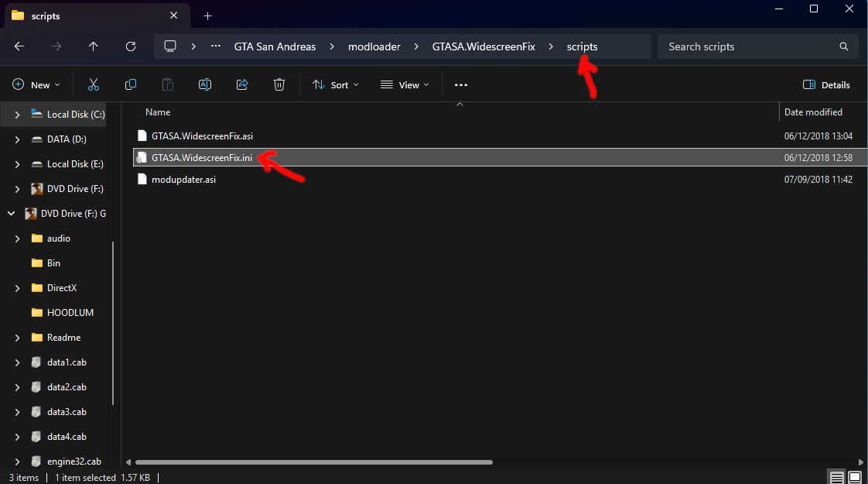The image size is (868, 484).
Task: Click the This PC monitor icon in address bar
Action: pyautogui.click(x=170, y=46)
